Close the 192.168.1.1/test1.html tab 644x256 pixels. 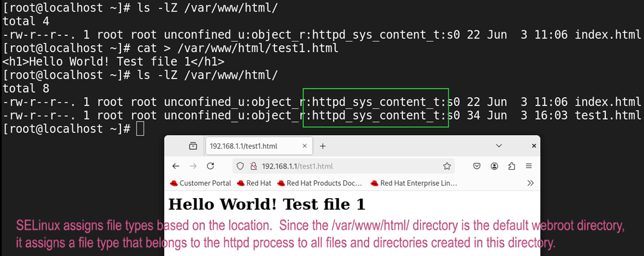coord(305,145)
